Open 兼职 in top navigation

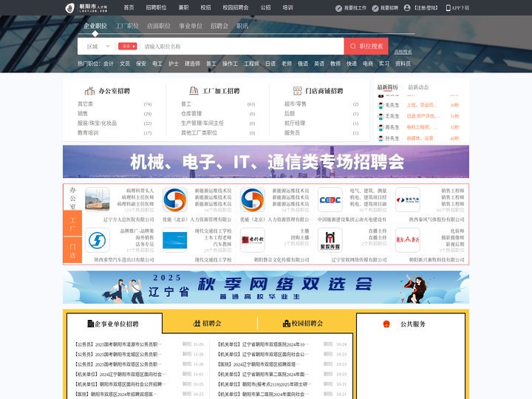coord(183,7)
